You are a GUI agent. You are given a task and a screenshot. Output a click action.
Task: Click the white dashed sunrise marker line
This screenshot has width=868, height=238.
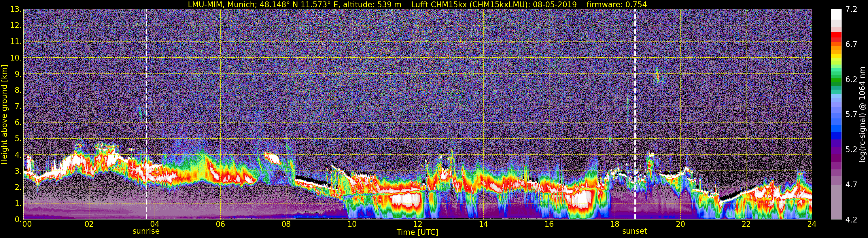(x=146, y=114)
